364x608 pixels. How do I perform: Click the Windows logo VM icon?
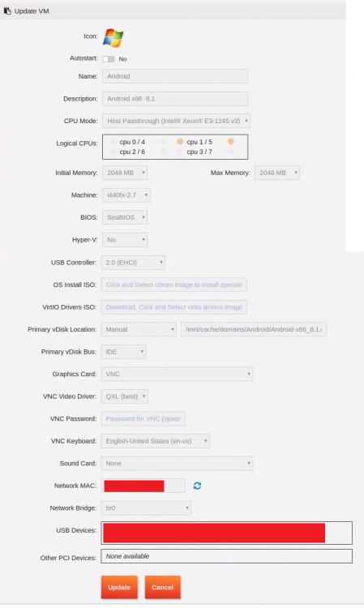(113, 37)
